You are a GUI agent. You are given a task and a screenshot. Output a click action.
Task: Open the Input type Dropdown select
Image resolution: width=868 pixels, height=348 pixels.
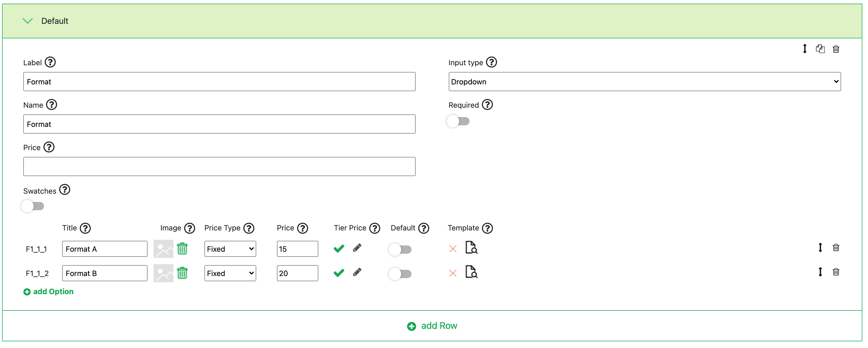644,82
